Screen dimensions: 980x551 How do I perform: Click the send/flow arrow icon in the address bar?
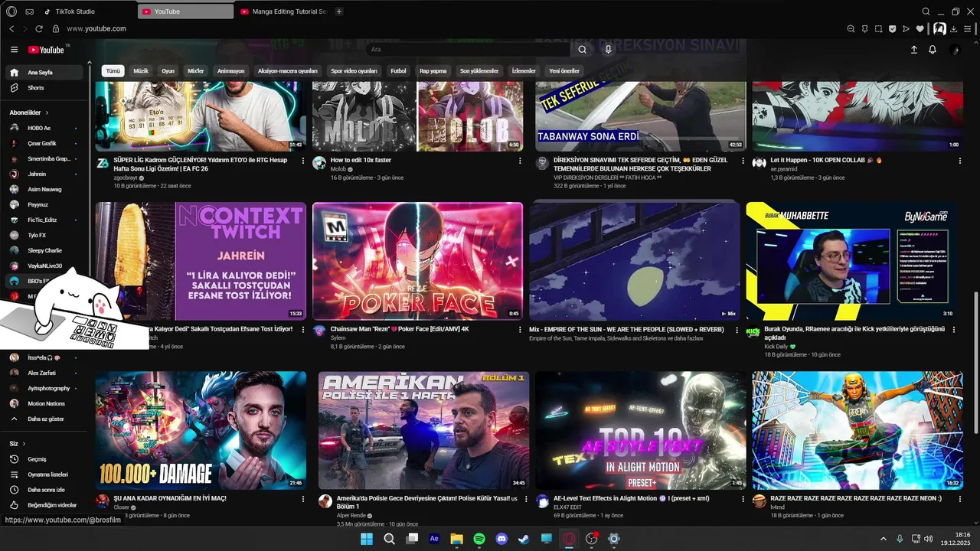[x=906, y=29]
